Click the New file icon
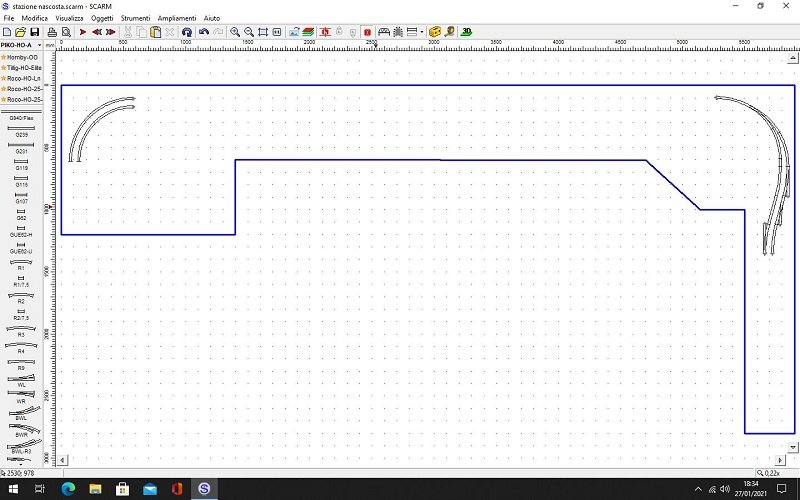This screenshot has width=800, height=500. pyautogui.click(x=8, y=32)
